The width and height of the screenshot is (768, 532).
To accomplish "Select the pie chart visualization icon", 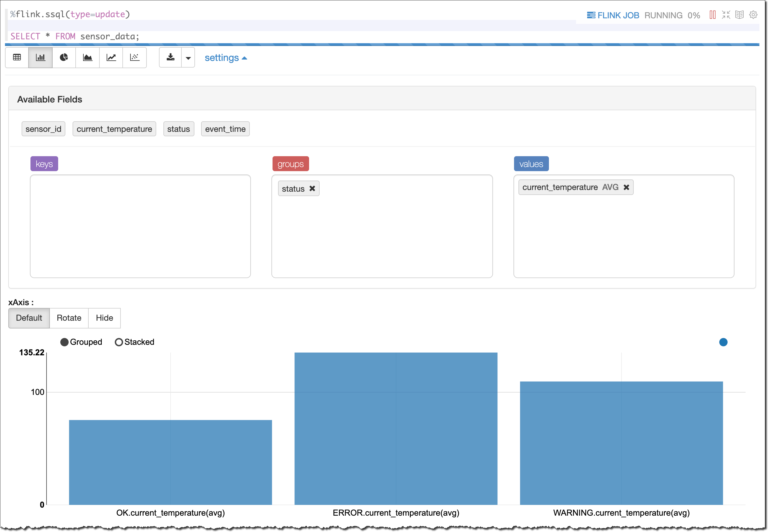I will [x=64, y=58].
